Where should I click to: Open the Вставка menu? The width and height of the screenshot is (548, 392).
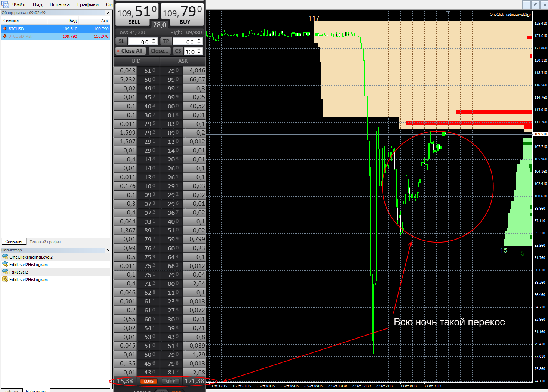pos(60,4)
